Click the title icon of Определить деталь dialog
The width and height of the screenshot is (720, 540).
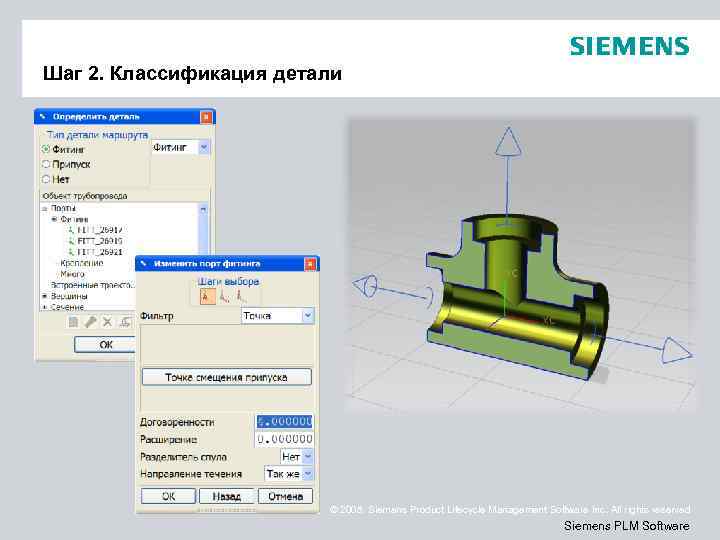click(x=43, y=117)
